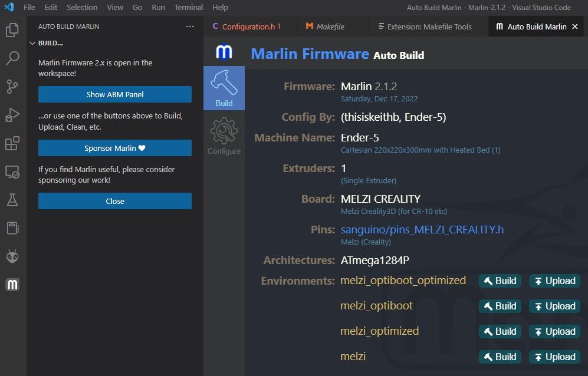Click the Cartesian 220x220x300mm description
This screenshot has height=376, width=588.
(x=421, y=150)
